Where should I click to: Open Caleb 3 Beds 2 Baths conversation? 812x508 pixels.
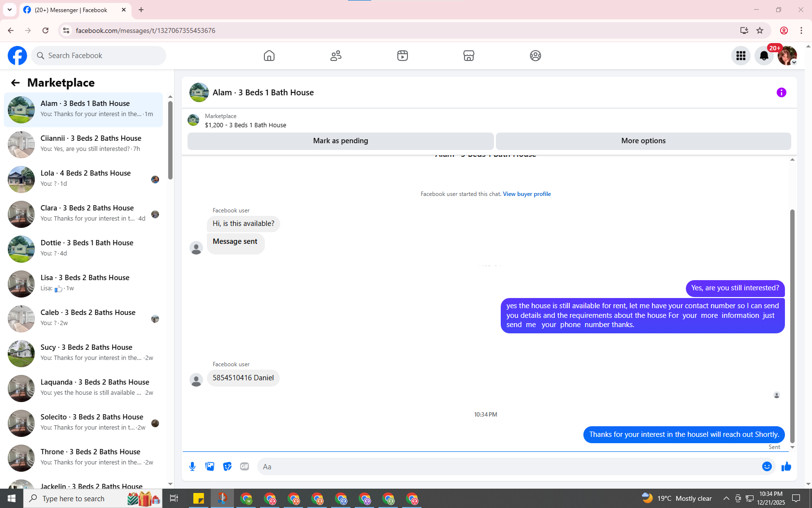83,319
